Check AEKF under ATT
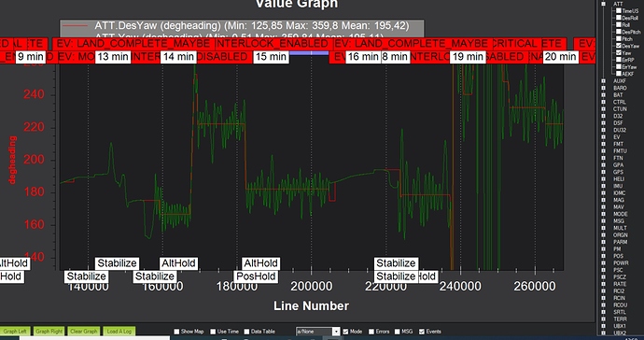Screen dimensions: 644x340 pos(618,74)
